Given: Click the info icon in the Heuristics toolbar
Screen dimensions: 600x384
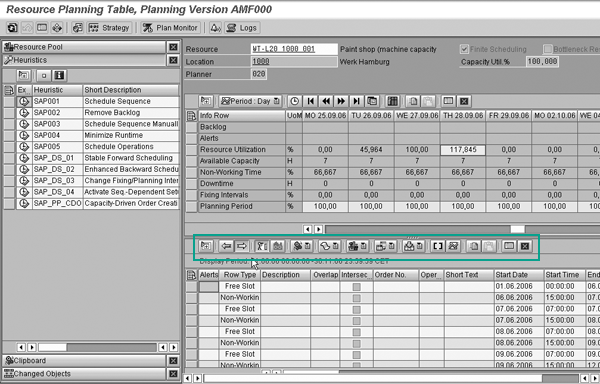Looking at the screenshot, I should (x=59, y=76).
